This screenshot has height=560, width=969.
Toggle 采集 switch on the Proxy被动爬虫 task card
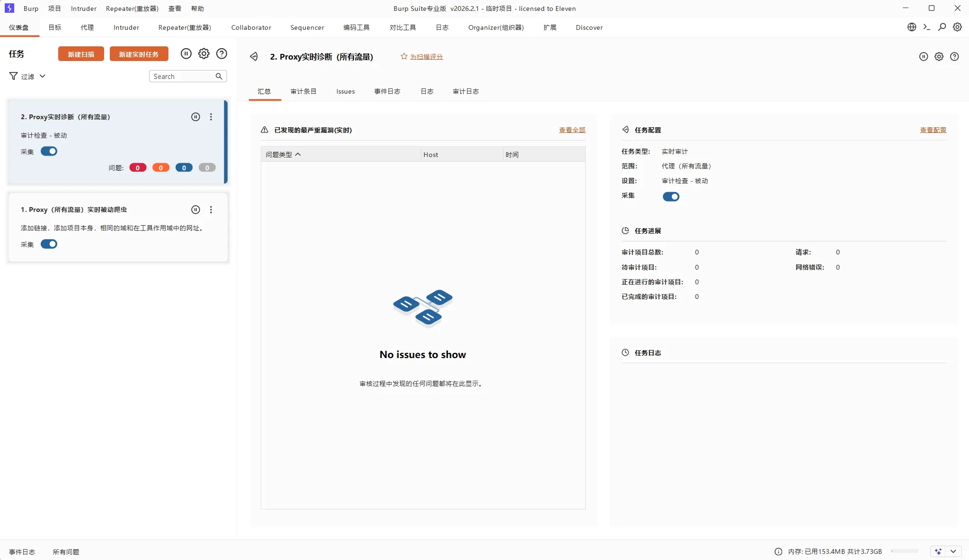(49, 244)
